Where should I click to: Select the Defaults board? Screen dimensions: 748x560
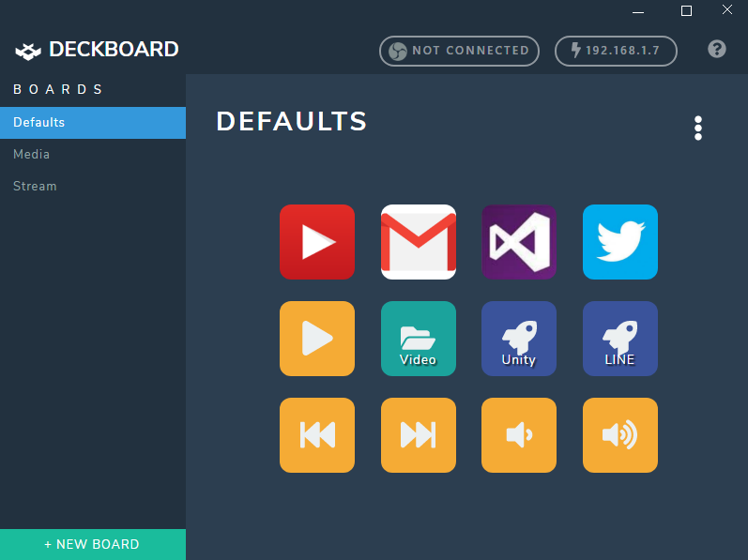pyautogui.click(x=93, y=123)
